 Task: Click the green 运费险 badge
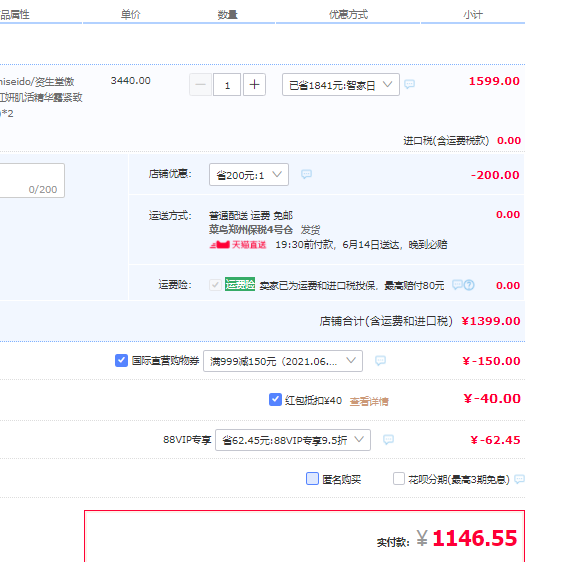(x=240, y=284)
